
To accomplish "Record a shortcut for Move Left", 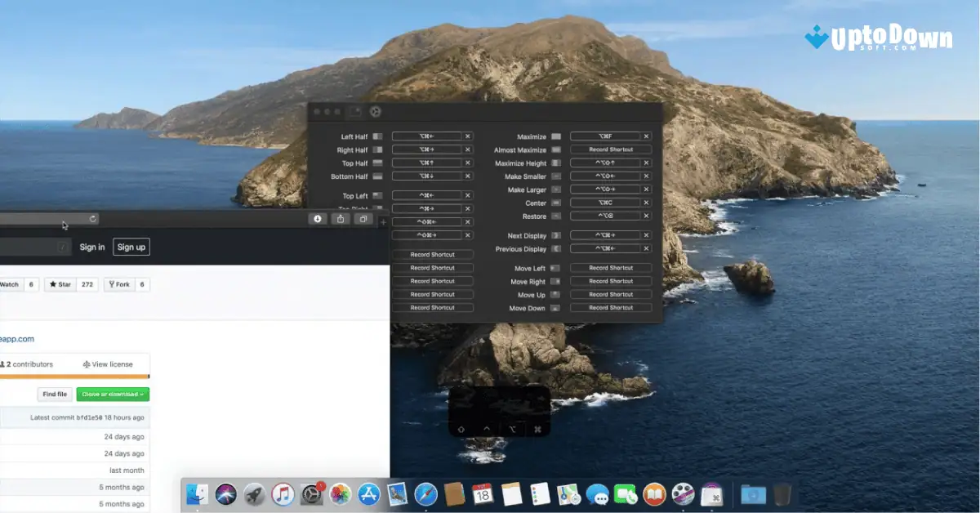I will pyautogui.click(x=610, y=267).
